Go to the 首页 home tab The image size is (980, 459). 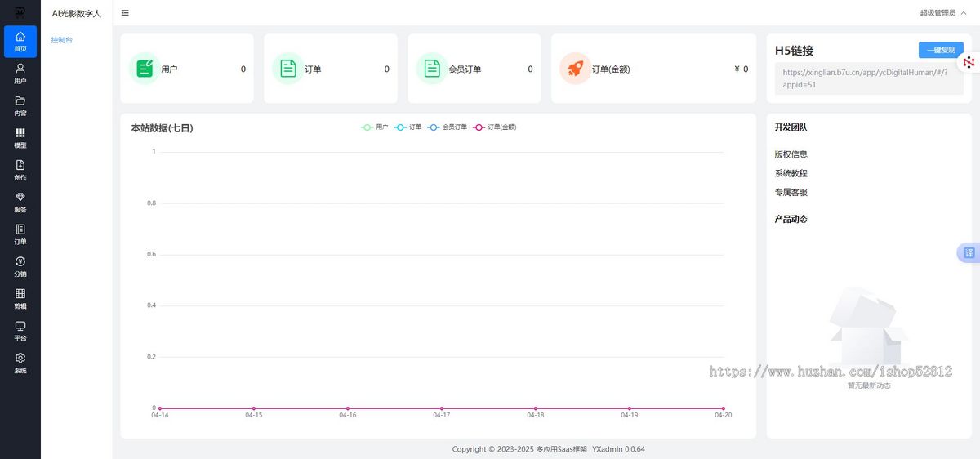tap(20, 42)
